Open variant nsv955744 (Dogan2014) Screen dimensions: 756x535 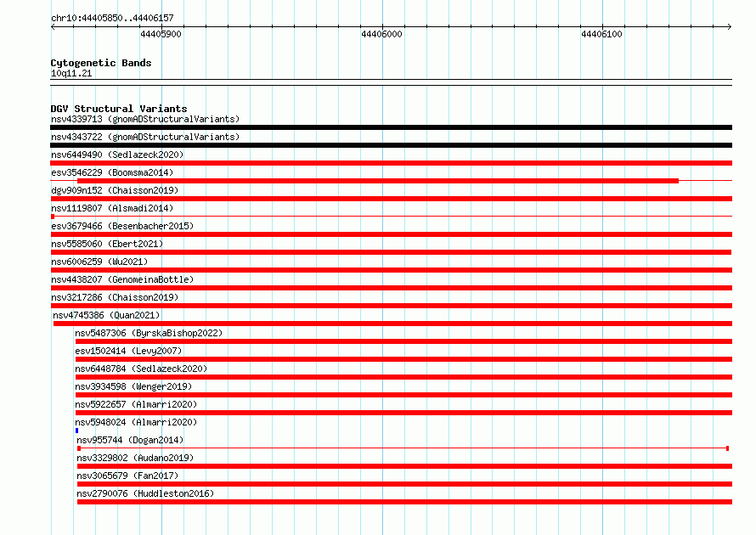(130, 440)
